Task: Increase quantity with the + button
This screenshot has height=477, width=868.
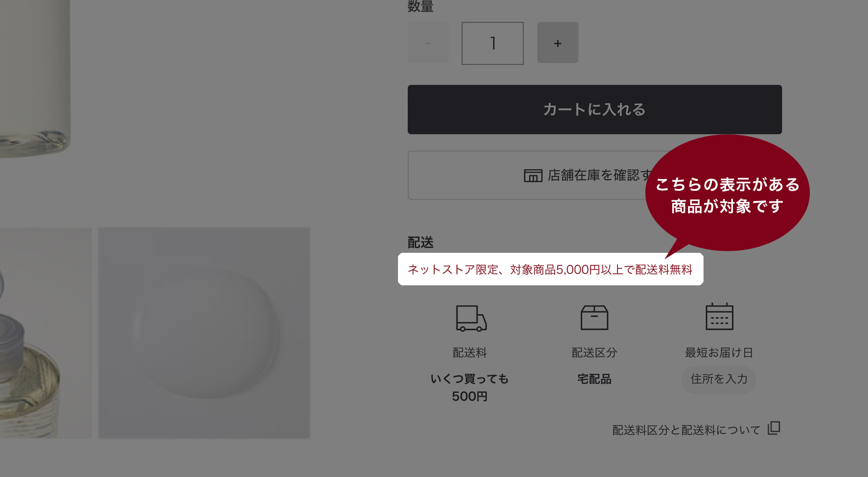Action: [x=558, y=42]
